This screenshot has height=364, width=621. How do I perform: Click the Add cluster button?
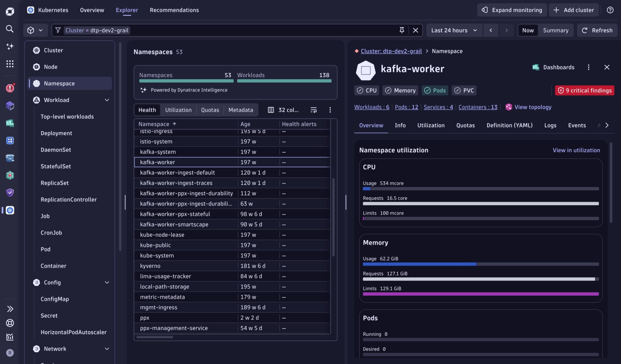click(x=574, y=10)
